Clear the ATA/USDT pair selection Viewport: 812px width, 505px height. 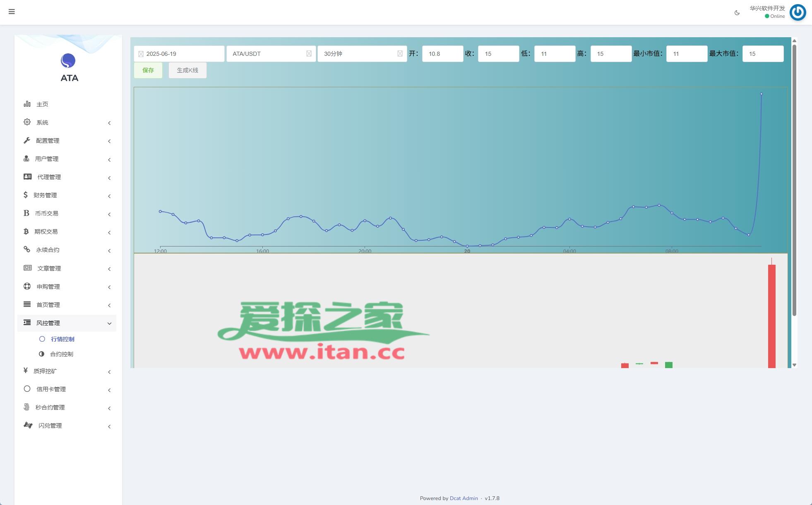point(309,54)
